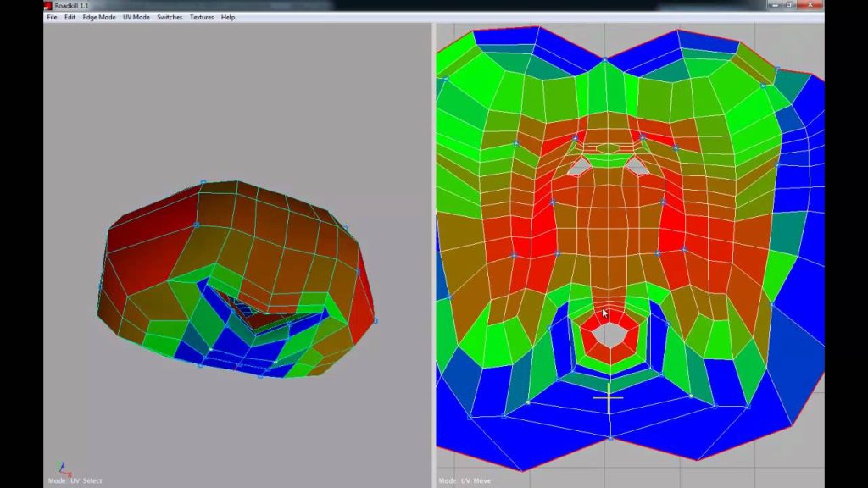Select the bottom center seam vertex in UV view

(610, 438)
